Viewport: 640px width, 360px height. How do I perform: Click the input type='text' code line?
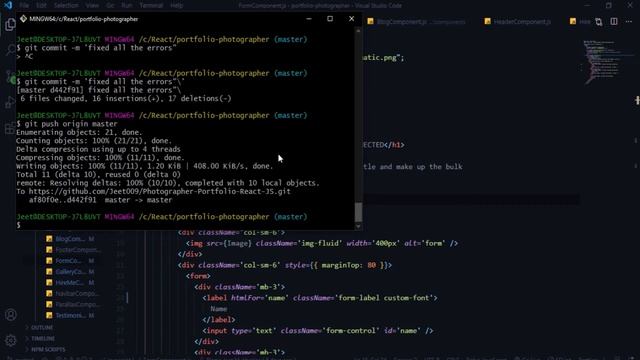pos(318,331)
